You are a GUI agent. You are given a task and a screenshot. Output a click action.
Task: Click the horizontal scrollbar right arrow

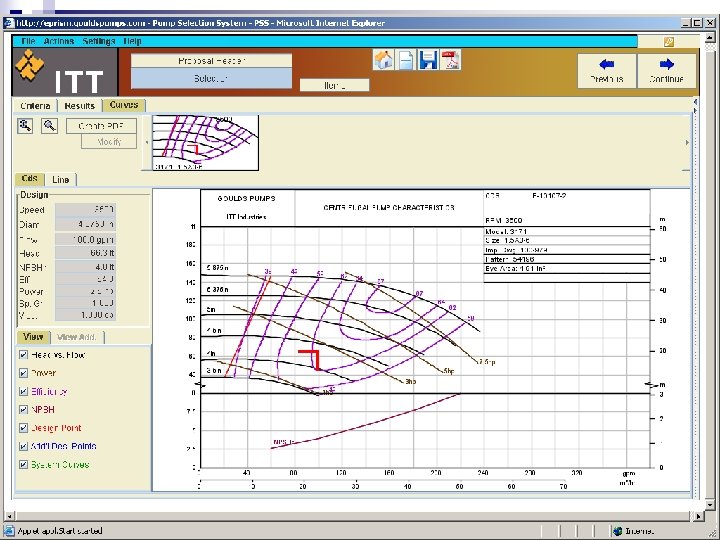pos(698,516)
